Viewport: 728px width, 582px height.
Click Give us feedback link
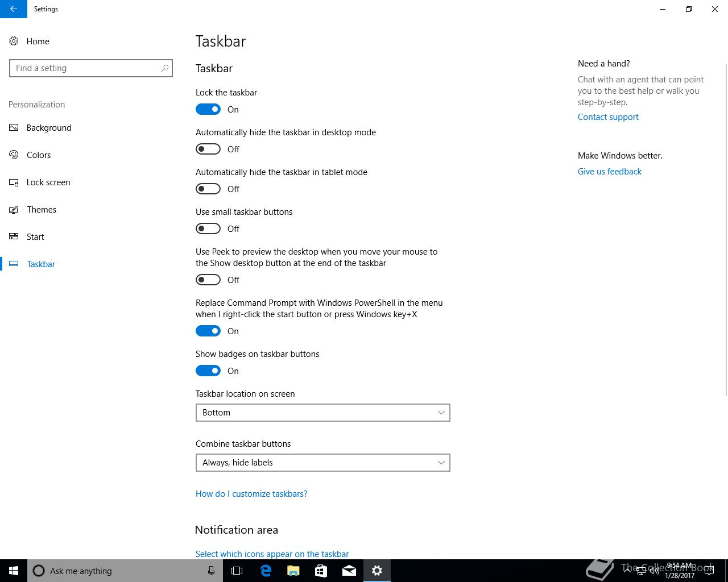coord(610,171)
